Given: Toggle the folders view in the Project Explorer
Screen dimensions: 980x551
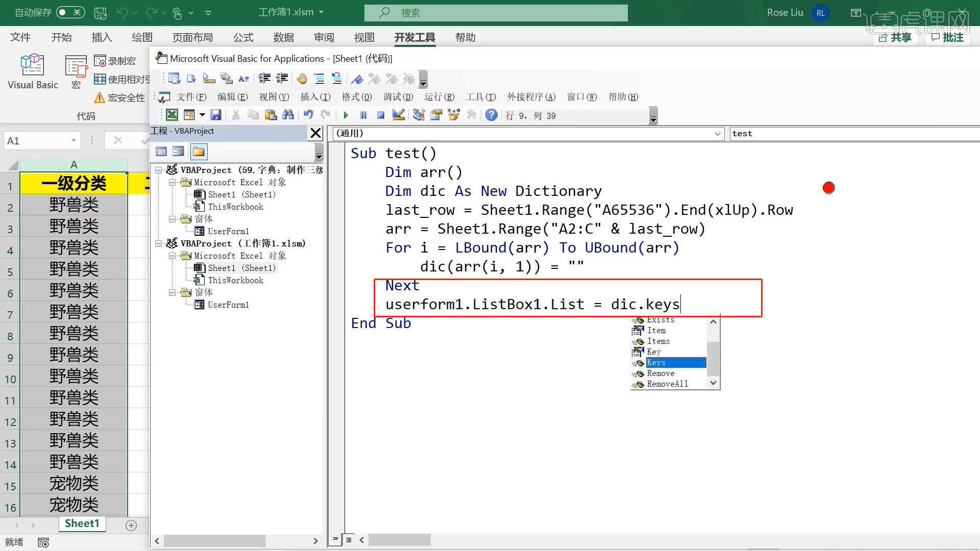Looking at the screenshot, I should pos(198,152).
